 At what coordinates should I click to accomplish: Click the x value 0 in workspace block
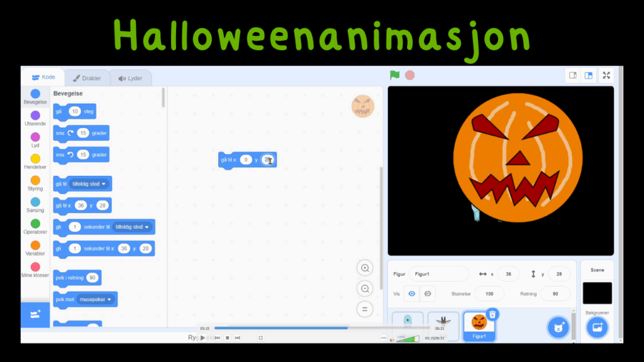pos(246,160)
